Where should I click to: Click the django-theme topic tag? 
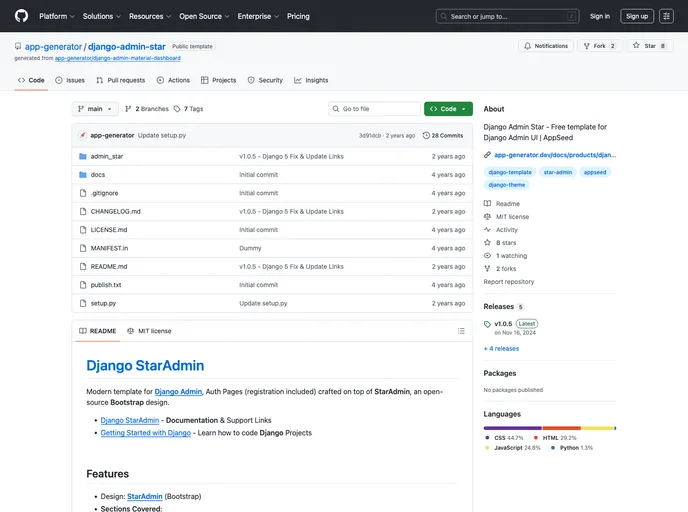(x=506, y=185)
